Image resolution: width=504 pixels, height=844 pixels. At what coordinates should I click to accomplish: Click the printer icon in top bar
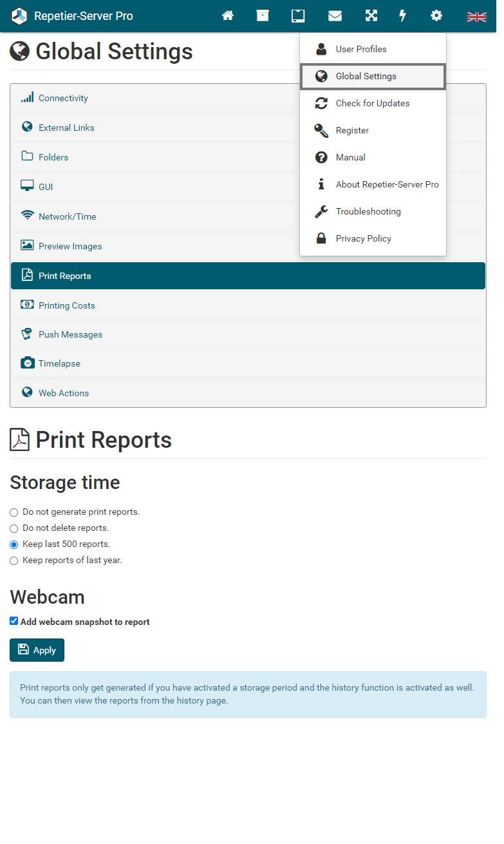[298, 16]
